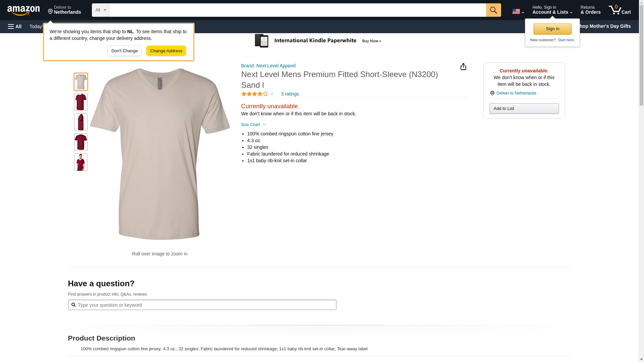Select the sand color shirt thumbnail
644x362 pixels.
[81, 82]
